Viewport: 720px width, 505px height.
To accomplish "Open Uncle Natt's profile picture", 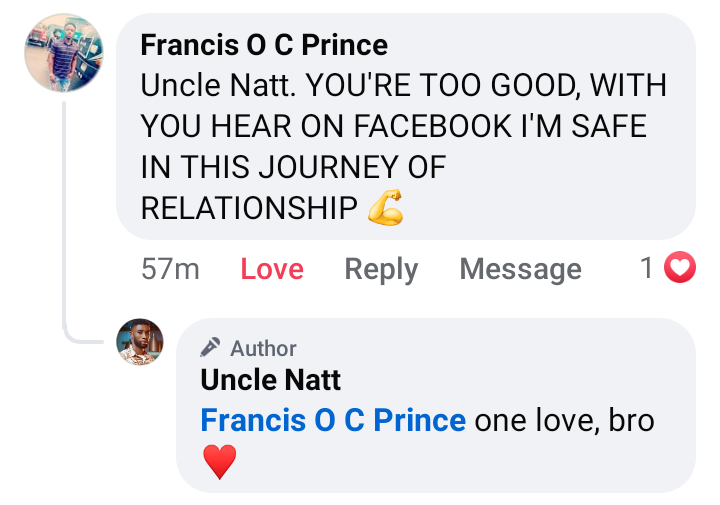I will 140,342.
